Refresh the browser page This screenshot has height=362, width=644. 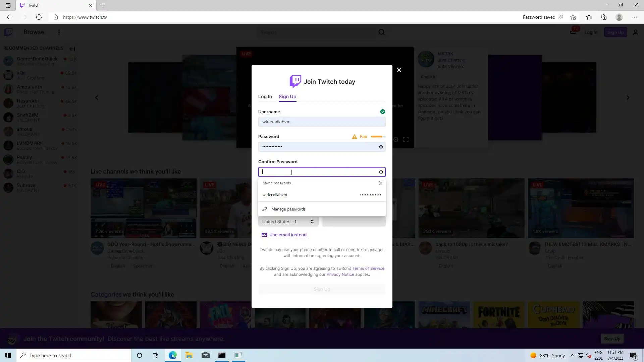click(x=39, y=17)
